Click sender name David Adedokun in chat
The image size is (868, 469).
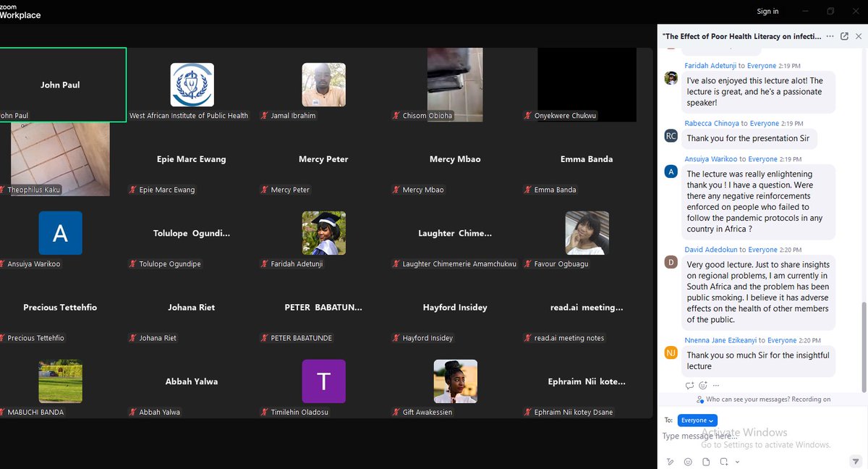[x=711, y=250]
